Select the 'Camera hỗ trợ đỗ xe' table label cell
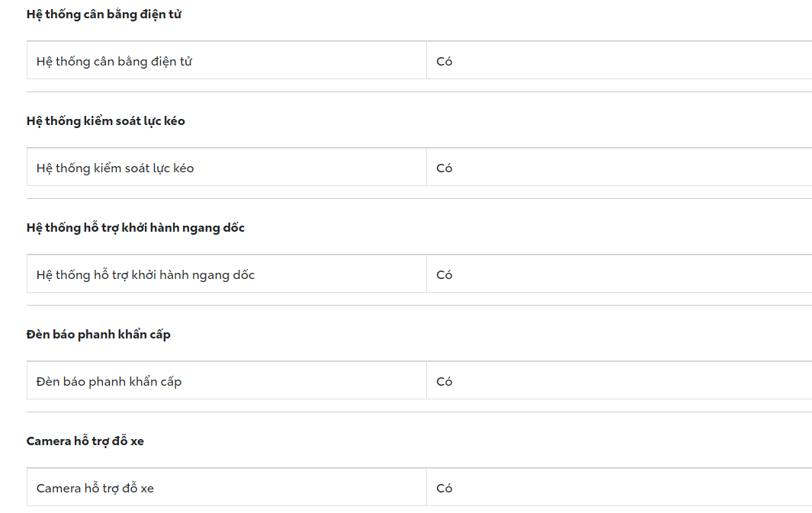Image resolution: width=812 pixels, height=513 pixels. click(95, 488)
